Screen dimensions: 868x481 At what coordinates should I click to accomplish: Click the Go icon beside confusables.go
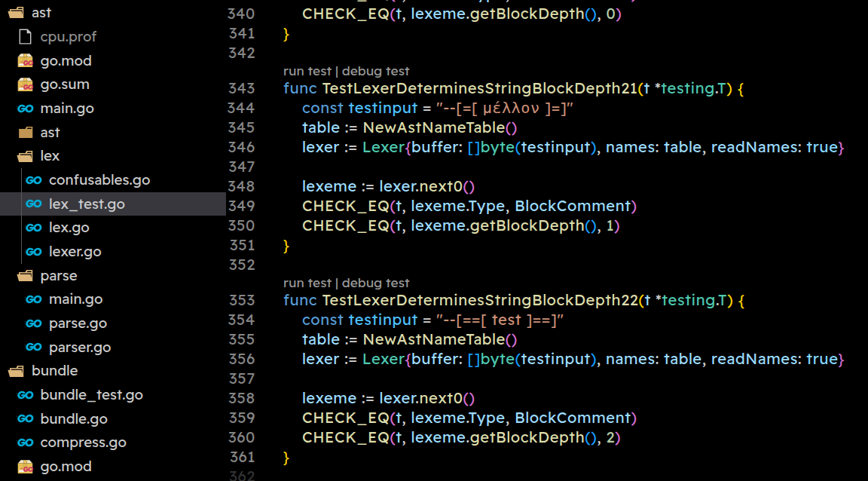click(x=34, y=180)
